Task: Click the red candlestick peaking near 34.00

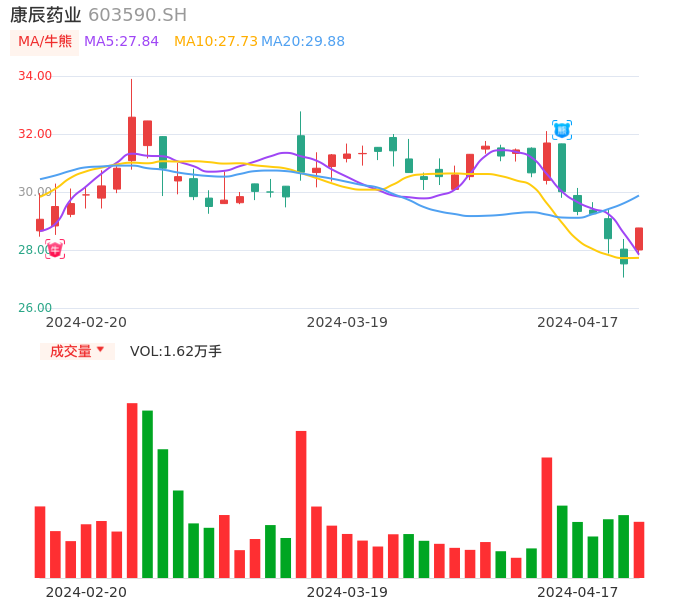Action: (132, 138)
